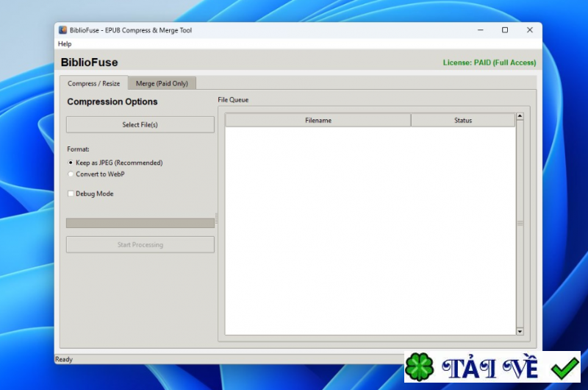The image size is (588, 390).
Task: Click the Start Processing button
Action: [x=140, y=245]
